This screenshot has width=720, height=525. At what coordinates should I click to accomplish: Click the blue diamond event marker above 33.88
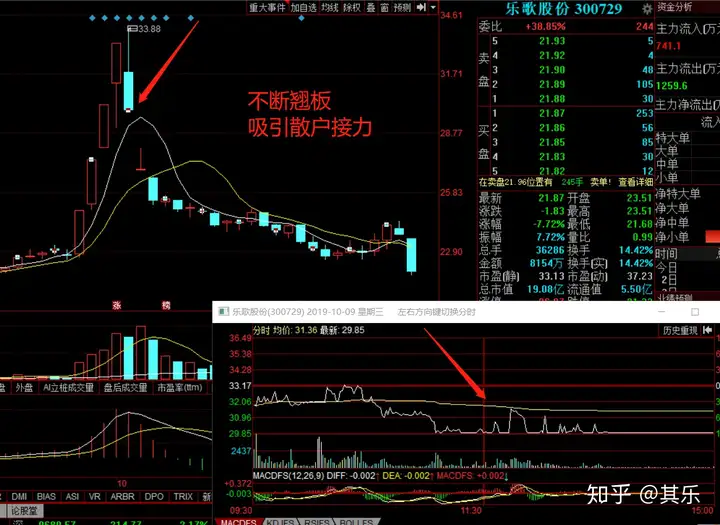pos(129,18)
